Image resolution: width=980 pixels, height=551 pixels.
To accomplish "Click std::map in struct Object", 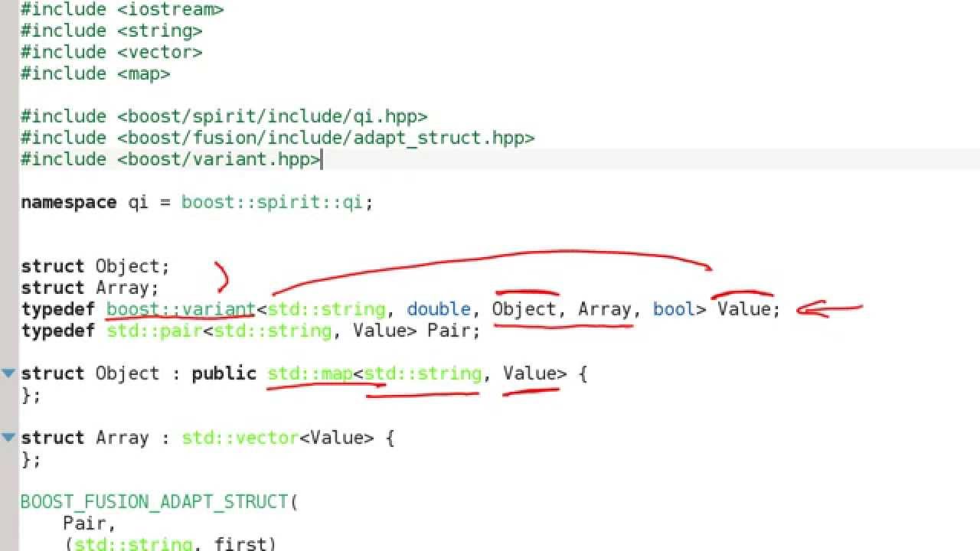I will (x=309, y=373).
